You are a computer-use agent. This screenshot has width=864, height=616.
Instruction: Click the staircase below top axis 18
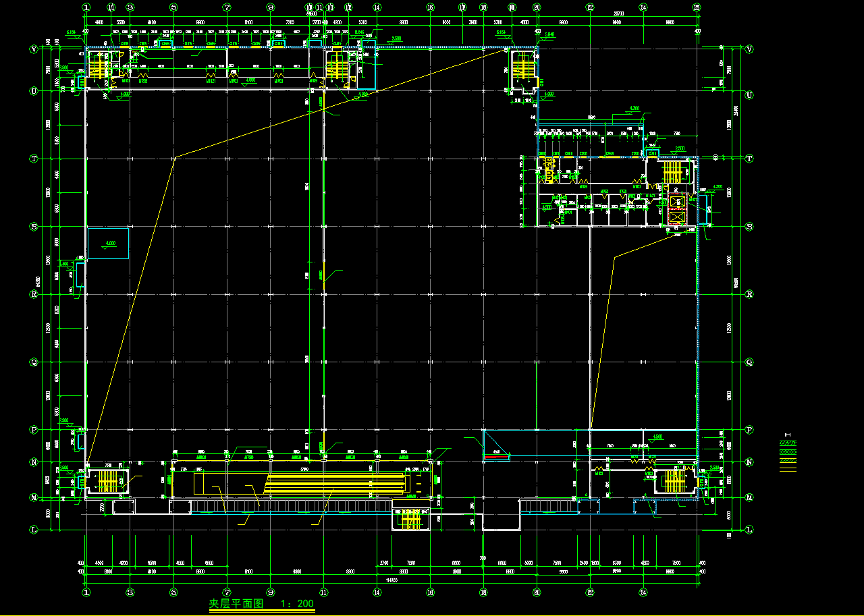(x=522, y=66)
